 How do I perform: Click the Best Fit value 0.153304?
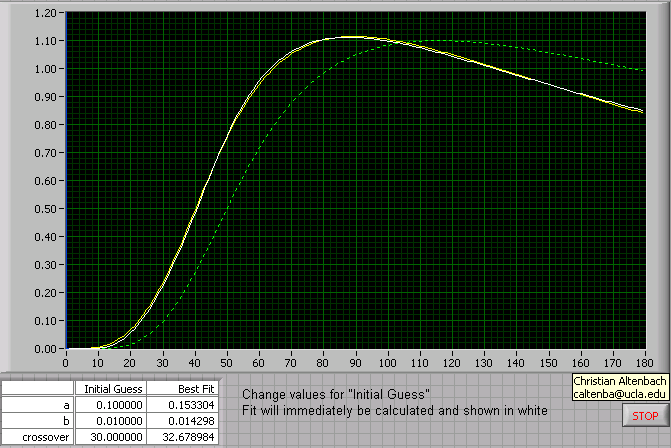(x=183, y=405)
